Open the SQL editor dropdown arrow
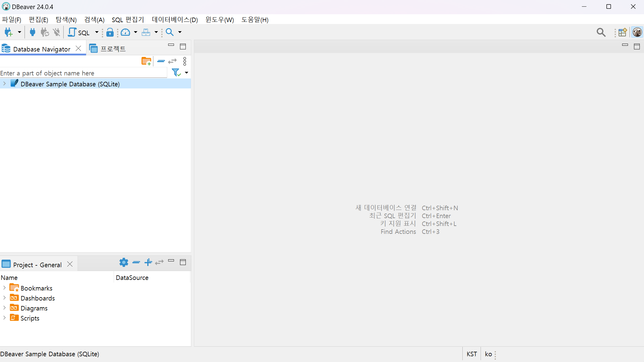644x362 pixels. [x=97, y=32]
